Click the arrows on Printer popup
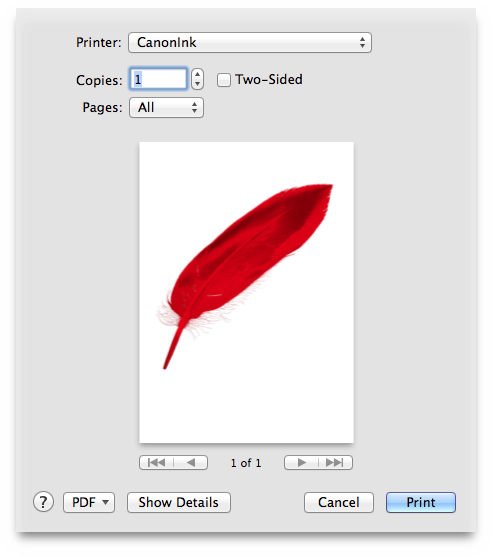Image resolution: width=492 pixels, height=556 pixels. 362,43
